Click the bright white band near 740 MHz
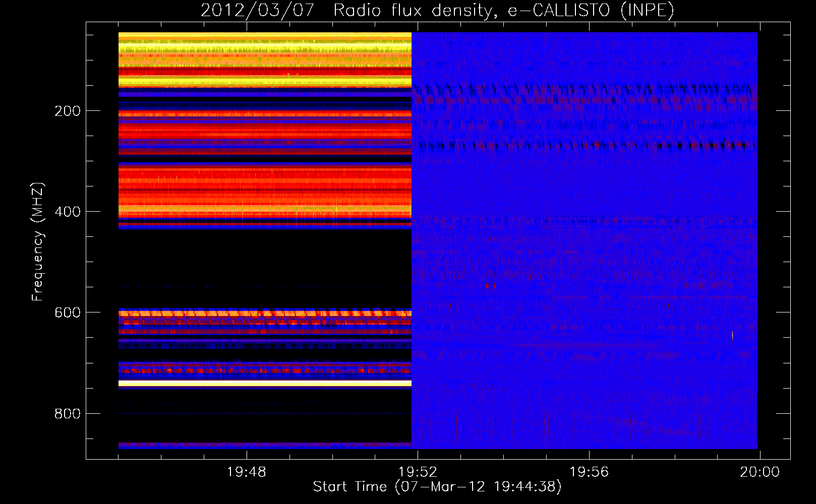Image resolution: width=816 pixels, height=504 pixels. 265,384
